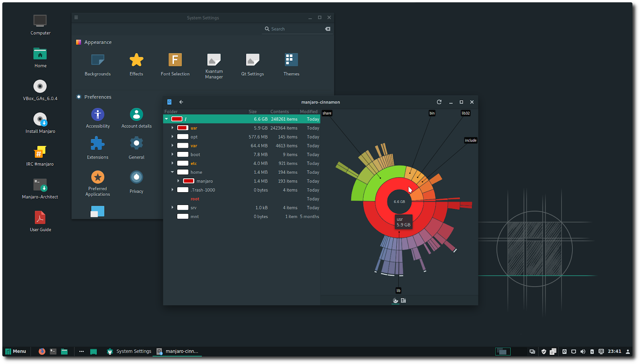Click the clock showing 23:41

coord(614,351)
